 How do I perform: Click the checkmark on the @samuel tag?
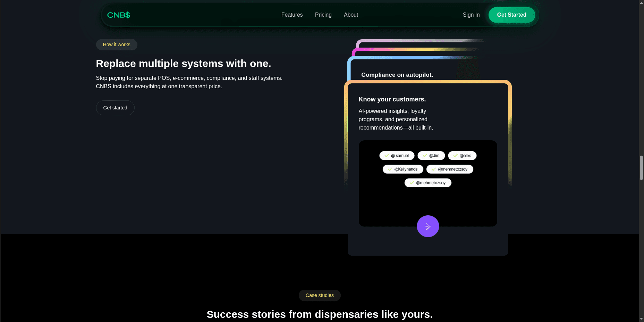387,156
